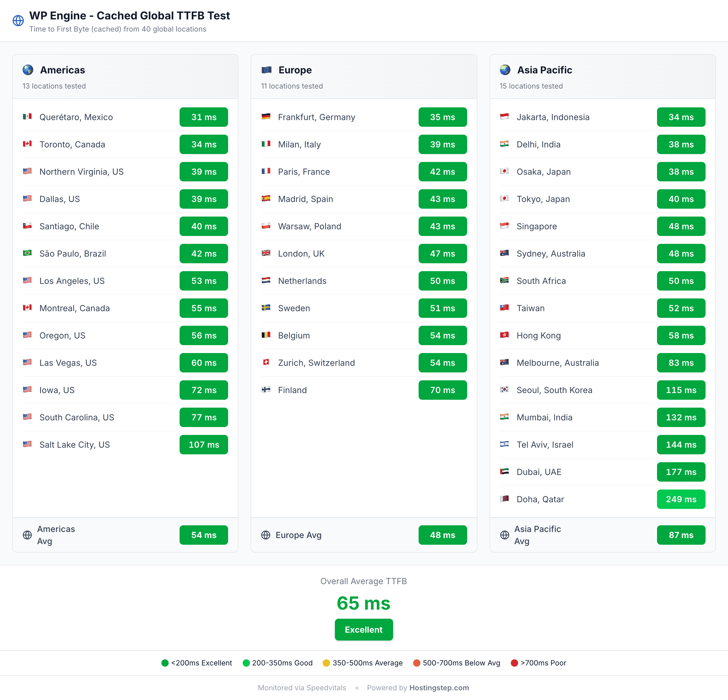Click the 'Singapore' row label
The image size is (728, 700).
click(537, 226)
